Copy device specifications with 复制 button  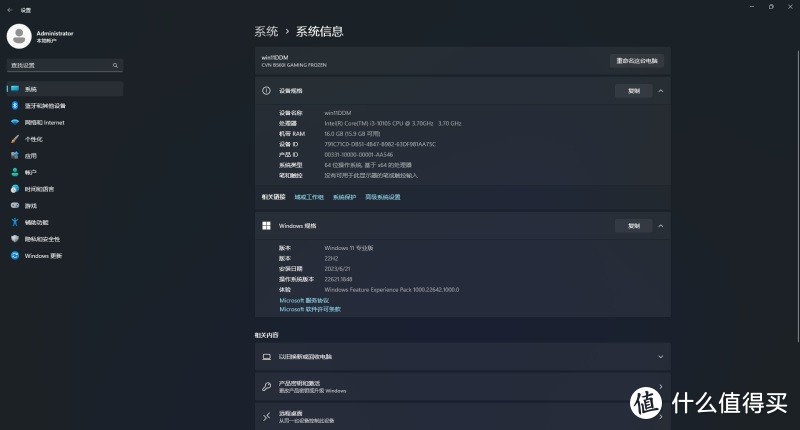pos(633,90)
